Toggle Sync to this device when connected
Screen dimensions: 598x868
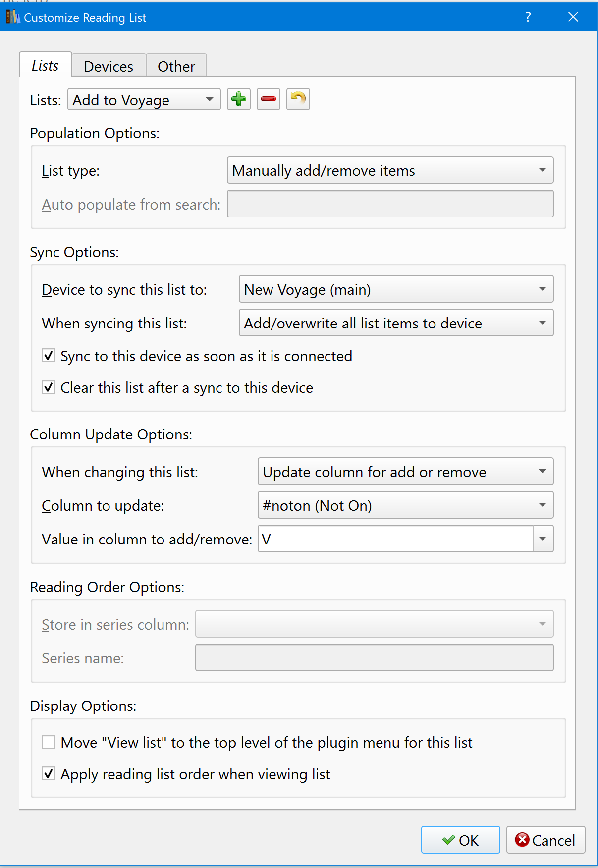(x=49, y=356)
